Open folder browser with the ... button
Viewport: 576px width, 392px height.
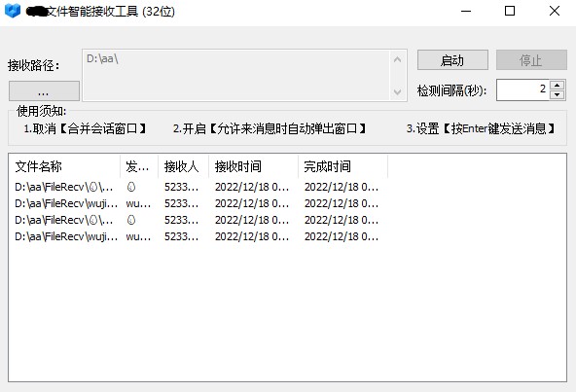pyautogui.click(x=44, y=91)
